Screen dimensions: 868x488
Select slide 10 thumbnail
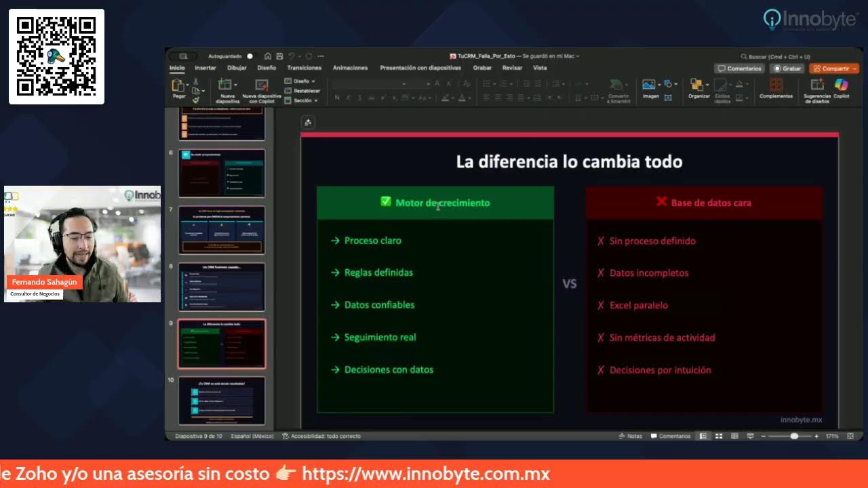(x=221, y=401)
